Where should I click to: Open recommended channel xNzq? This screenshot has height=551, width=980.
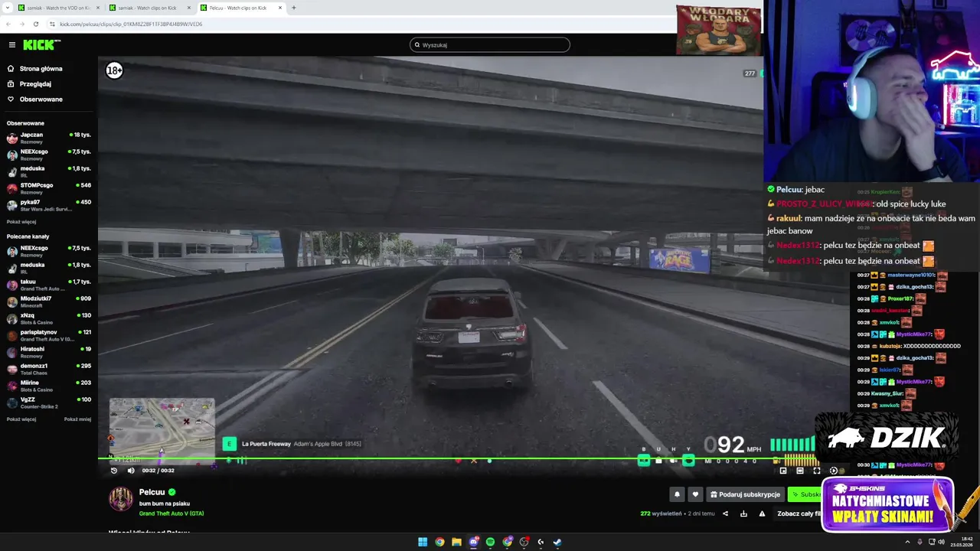(48, 318)
